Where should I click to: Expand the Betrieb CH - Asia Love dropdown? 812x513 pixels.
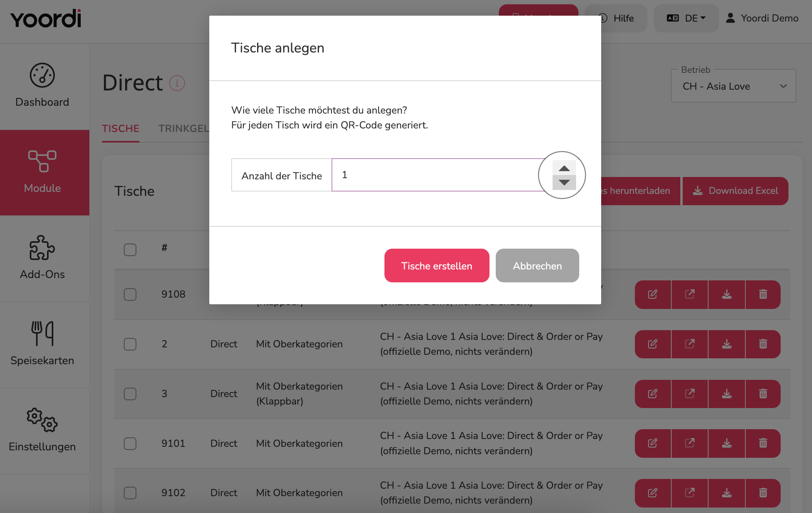pyautogui.click(x=733, y=86)
